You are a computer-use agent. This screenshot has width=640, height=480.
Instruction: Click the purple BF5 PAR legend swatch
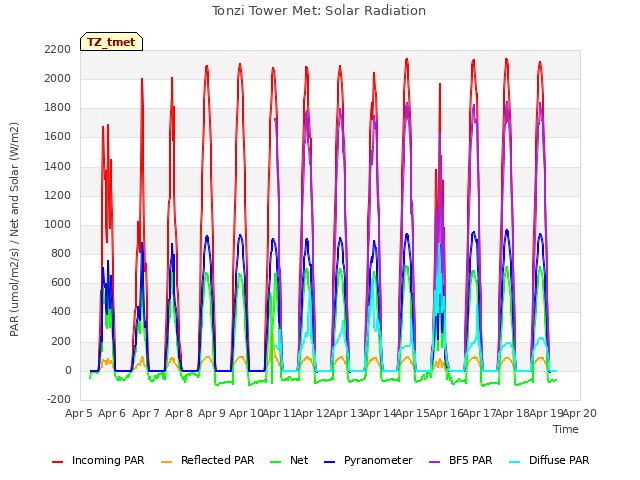point(435,462)
